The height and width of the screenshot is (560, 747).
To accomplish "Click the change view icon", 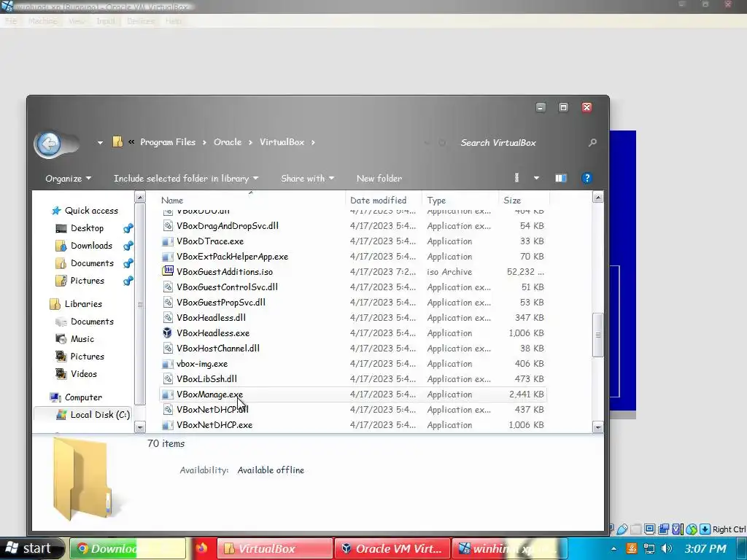I will (517, 178).
